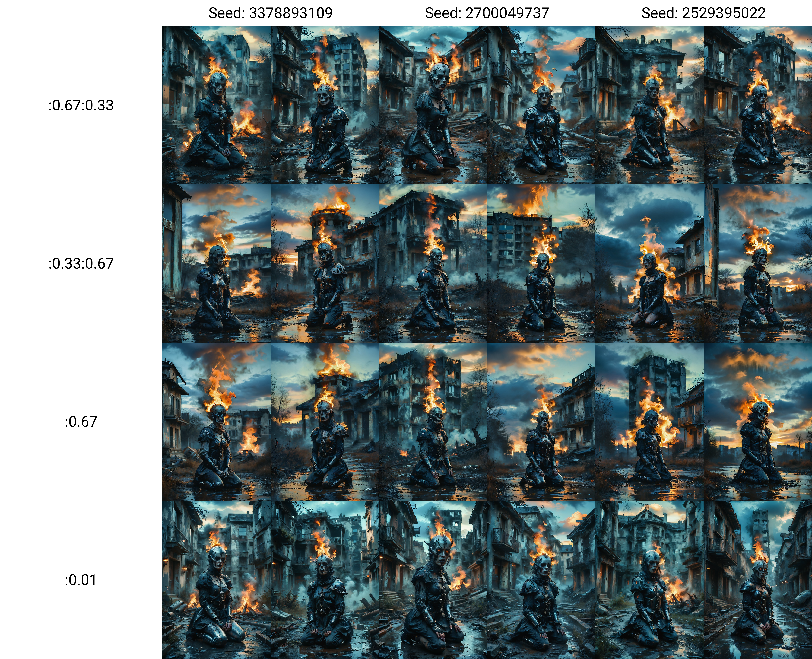Open the last image in :0.67 row
The width and height of the screenshot is (812, 659).
(758, 421)
